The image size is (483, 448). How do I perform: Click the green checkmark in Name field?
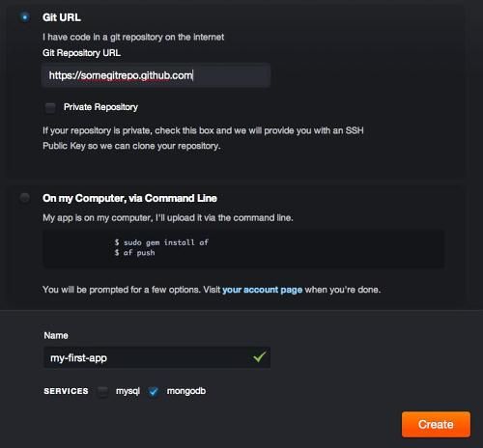pos(260,356)
